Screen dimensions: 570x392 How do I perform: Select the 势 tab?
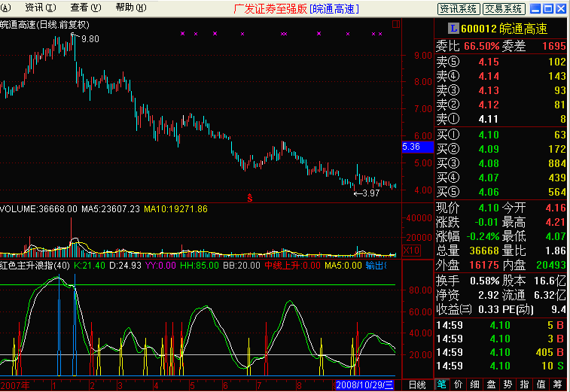pyautogui.click(x=508, y=384)
